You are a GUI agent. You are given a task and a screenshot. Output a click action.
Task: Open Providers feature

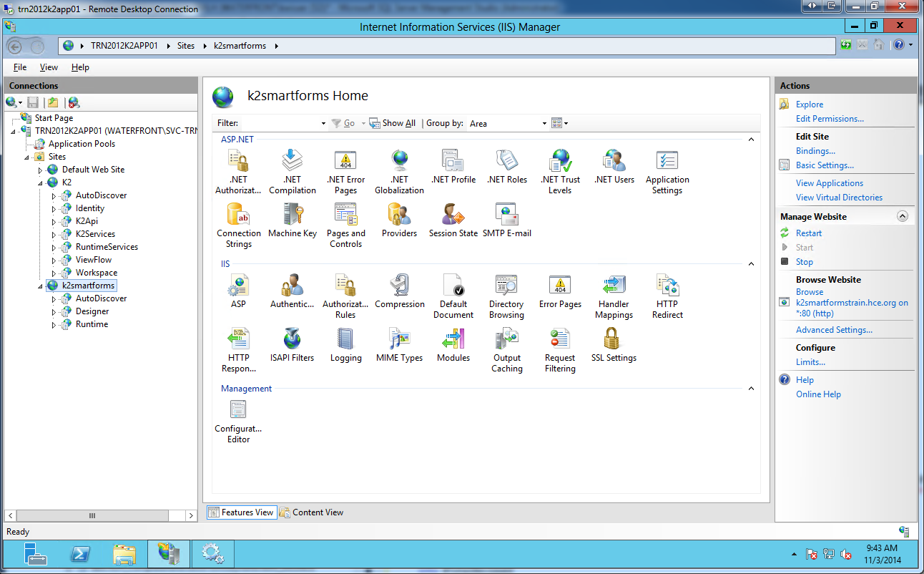(399, 220)
